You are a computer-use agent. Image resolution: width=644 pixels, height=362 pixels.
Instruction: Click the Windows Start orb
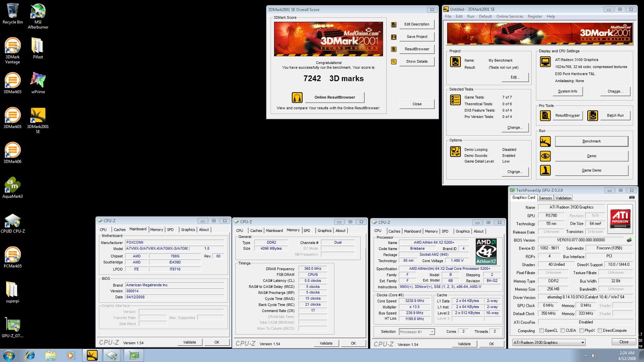pos(9,356)
